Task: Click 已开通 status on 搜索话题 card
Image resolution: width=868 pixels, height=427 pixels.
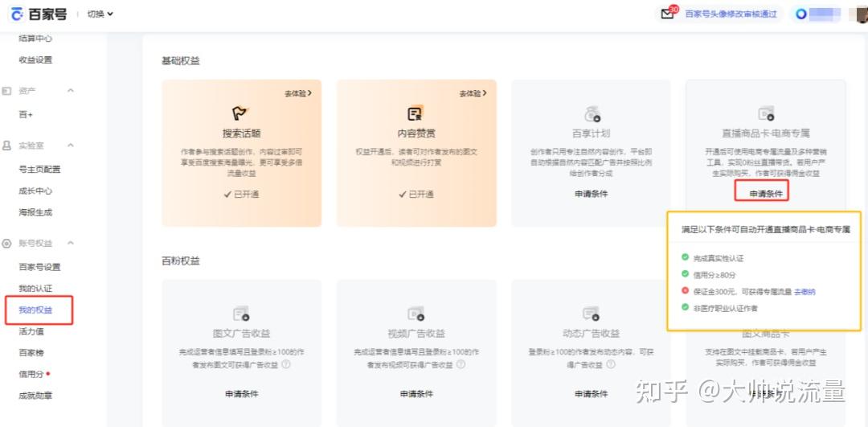Action: 241,195
